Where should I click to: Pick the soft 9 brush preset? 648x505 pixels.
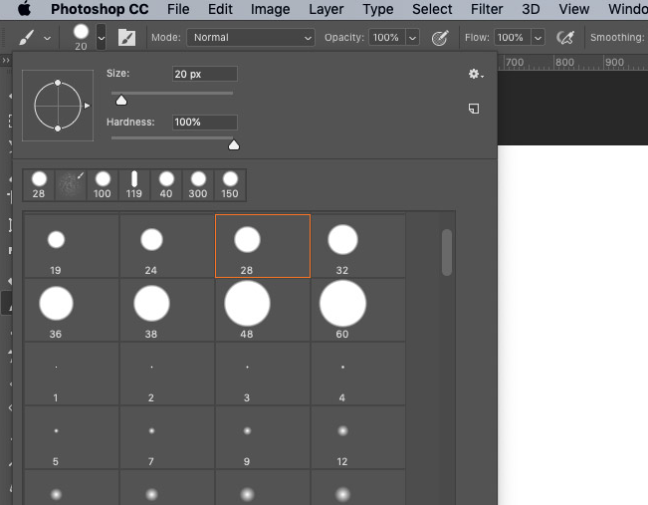click(x=263, y=438)
